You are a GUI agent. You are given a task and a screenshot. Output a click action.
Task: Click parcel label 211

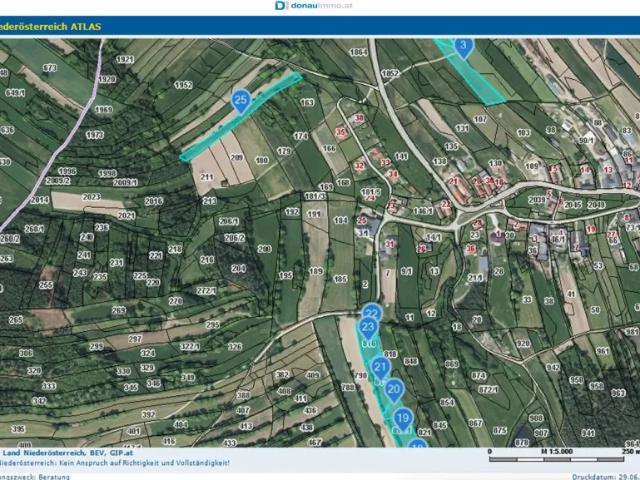point(207,177)
